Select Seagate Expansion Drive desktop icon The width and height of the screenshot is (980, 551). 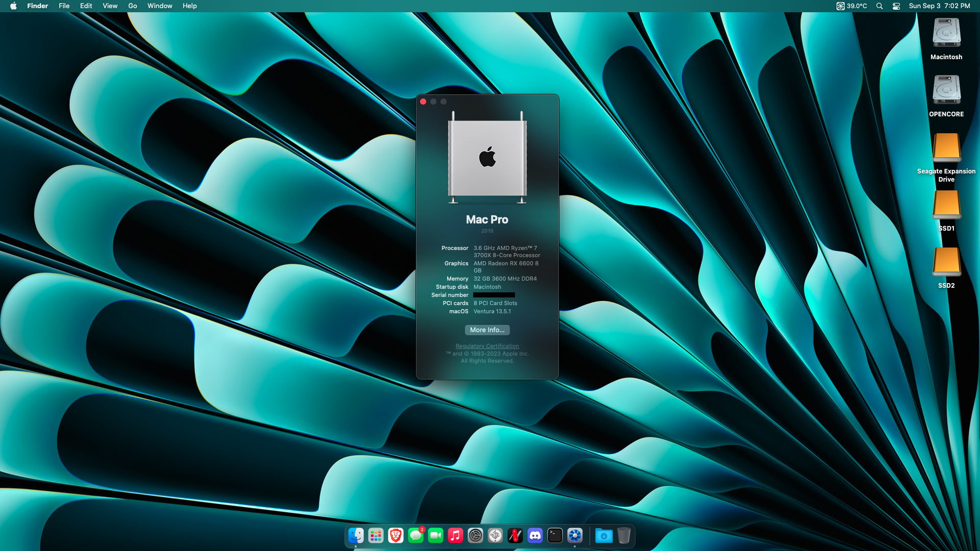coord(946,148)
